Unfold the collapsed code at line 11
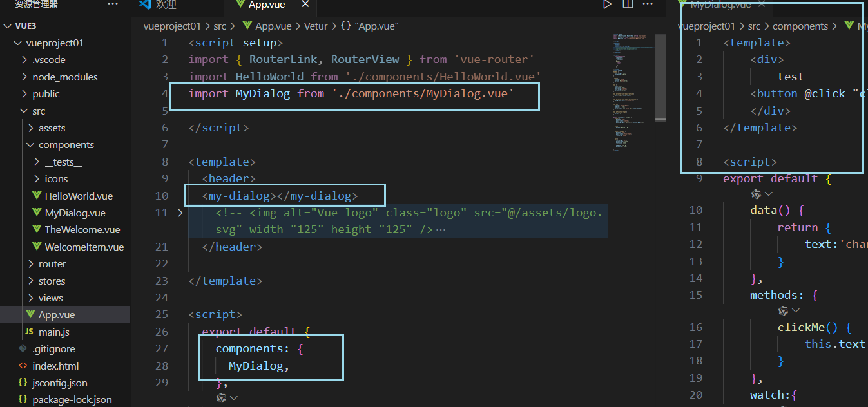 (180, 213)
